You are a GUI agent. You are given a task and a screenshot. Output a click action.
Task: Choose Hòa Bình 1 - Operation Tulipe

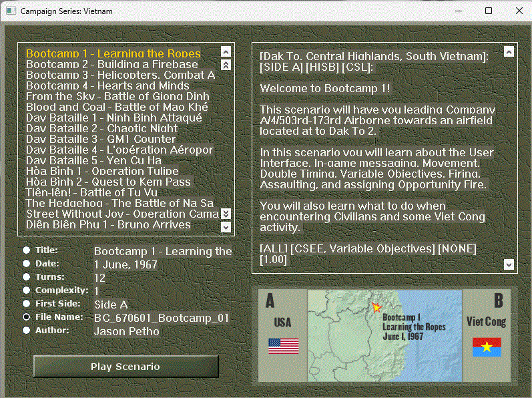103,171
